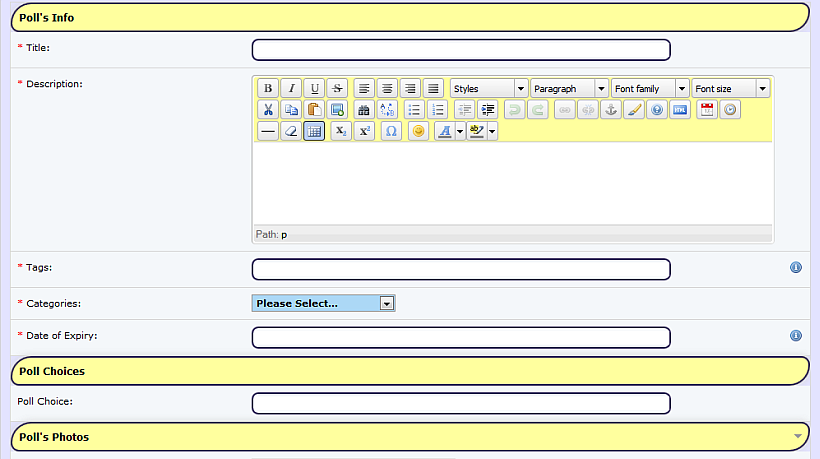Viewport: 820px width, 459px height.
Task: Insert a bulleted list
Action: (413, 110)
